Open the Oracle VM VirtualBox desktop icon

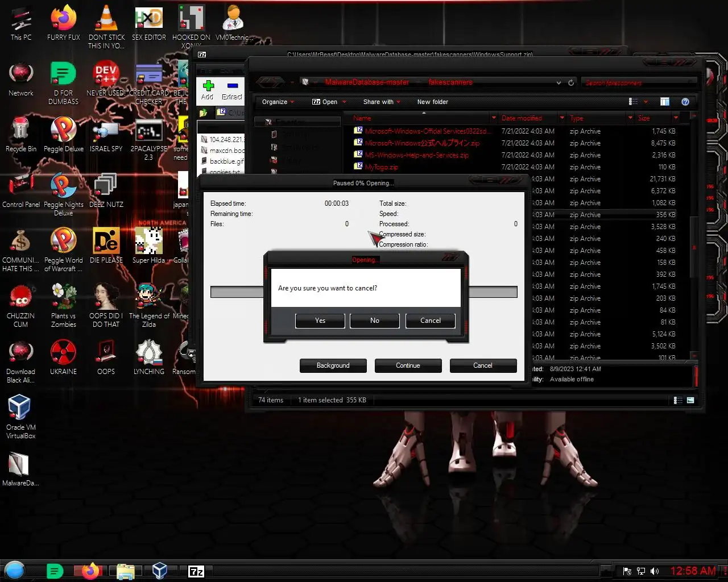pos(21,418)
